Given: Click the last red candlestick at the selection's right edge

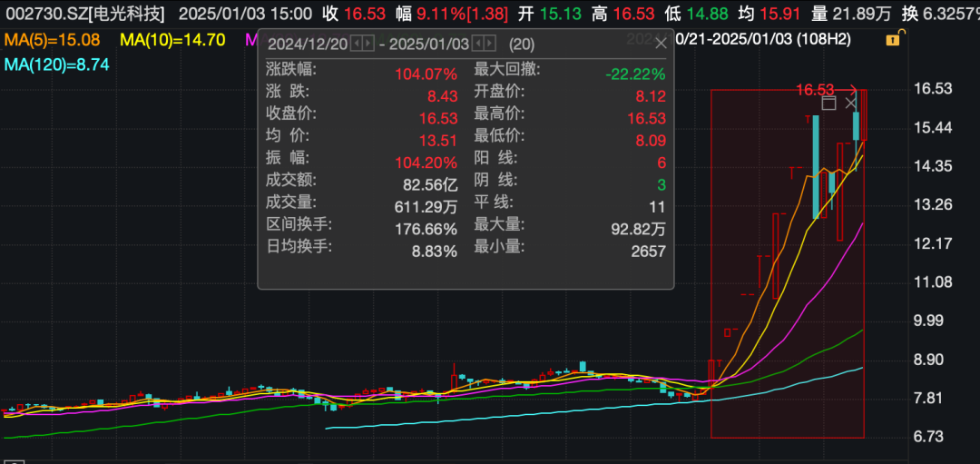Looking at the screenshot, I should 864,115.
